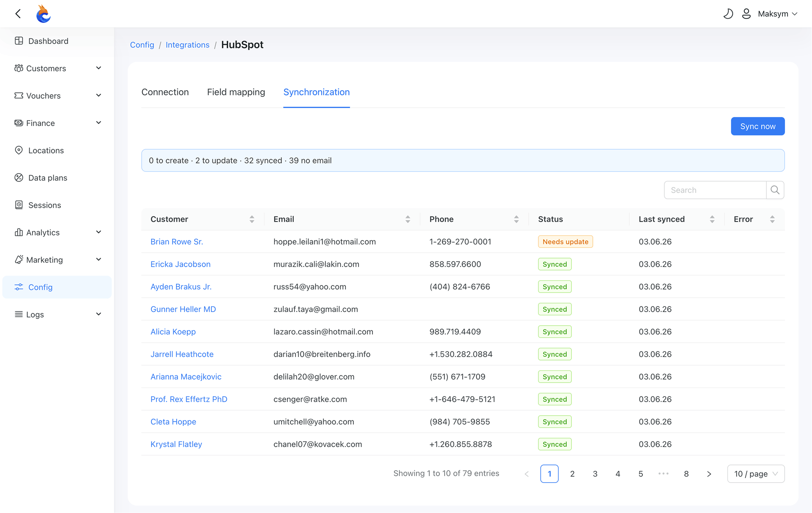Open customer Brian Rowe Sr.
The height and width of the screenshot is (513, 812).
click(x=177, y=242)
